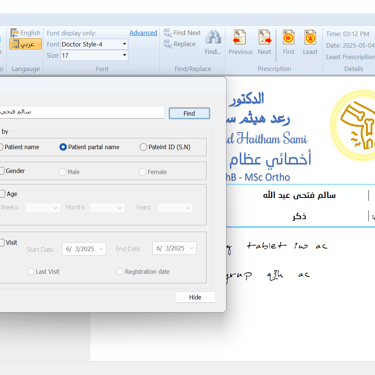This screenshot has height=375, width=375.
Task: Select Registration date radio option
Action: (x=143, y=272)
